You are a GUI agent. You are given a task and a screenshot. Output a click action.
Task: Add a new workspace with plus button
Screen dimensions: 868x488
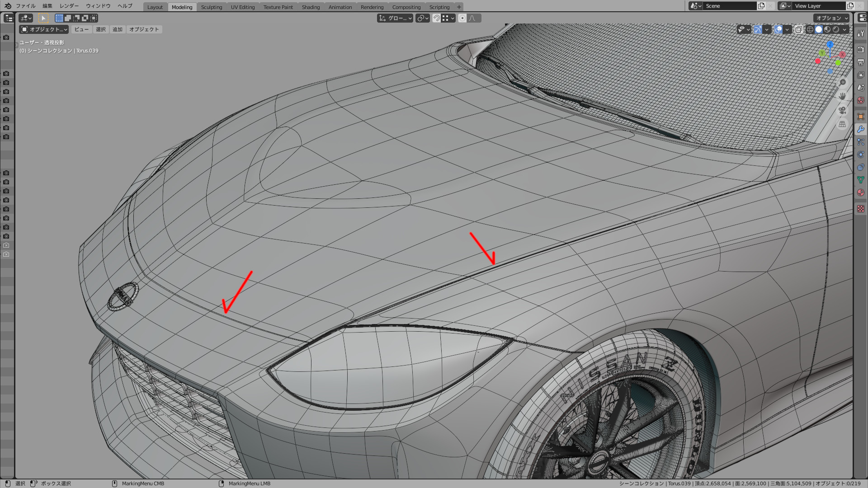459,7
